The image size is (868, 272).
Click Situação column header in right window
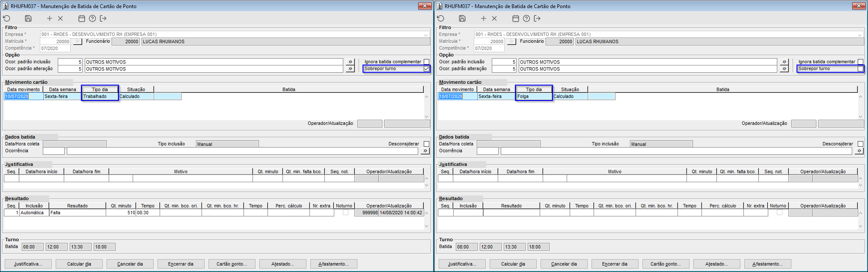[570, 89]
